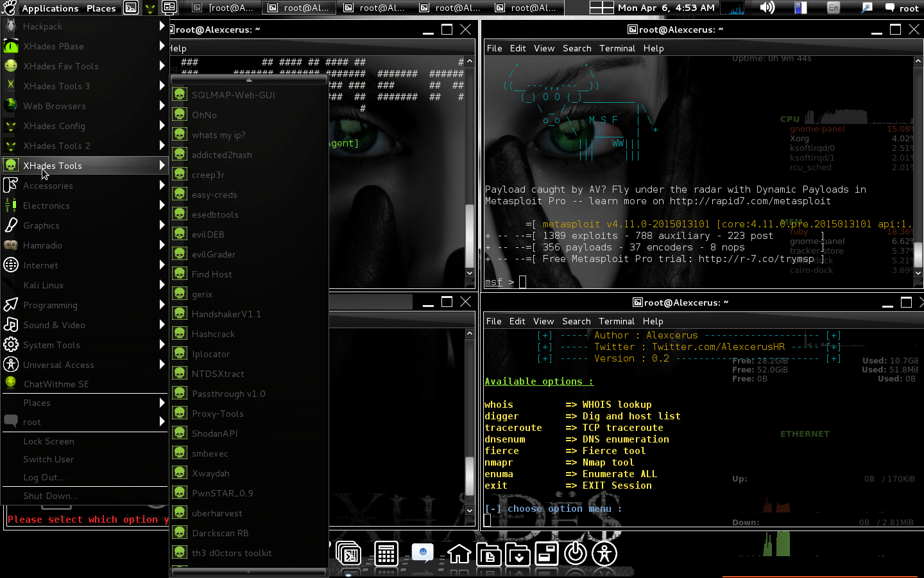Expand the Sound & Video submenu
Viewport: 924px width, 578px height.
tap(85, 325)
